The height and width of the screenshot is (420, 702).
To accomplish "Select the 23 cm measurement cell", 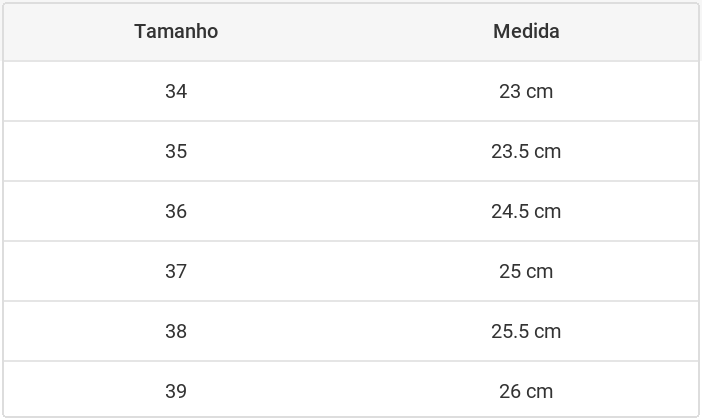I will pyautogui.click(x=526, y=91).
